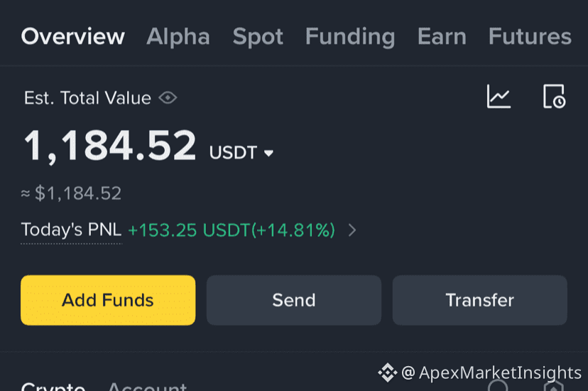
Task: Select the USDT unit label
Action: (x=233, y=153)
